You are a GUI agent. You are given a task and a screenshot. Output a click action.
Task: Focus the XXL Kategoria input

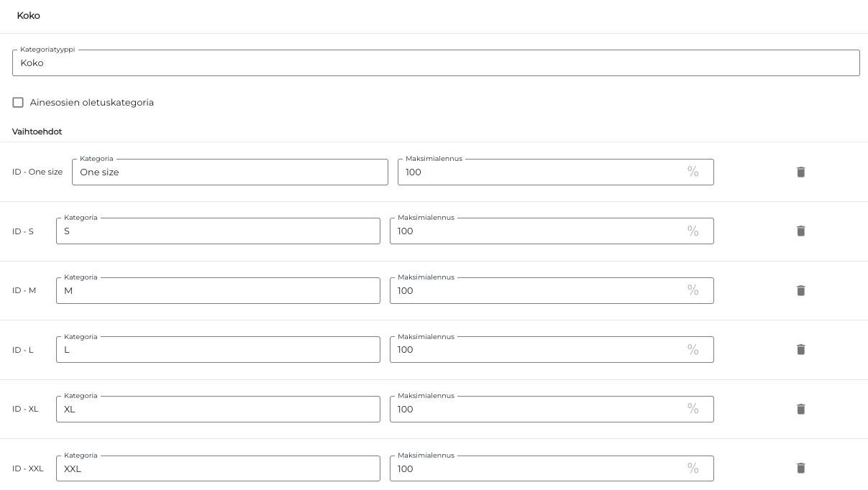point(218,468)
